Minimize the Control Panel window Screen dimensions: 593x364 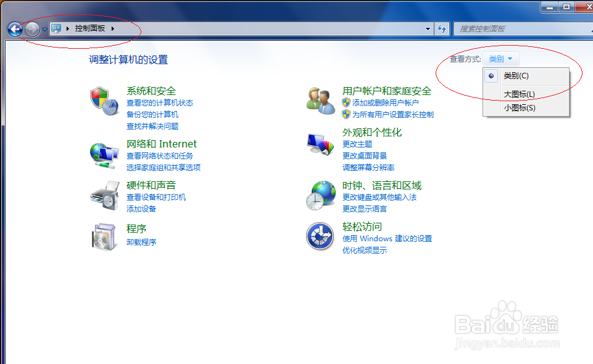[x=550, y=7]
